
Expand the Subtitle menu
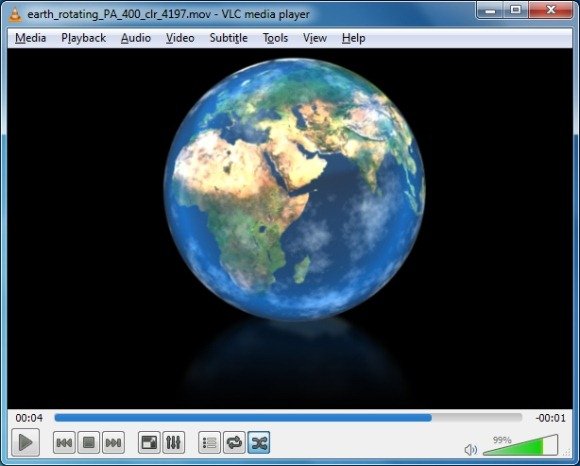click(x=229, y=38)
